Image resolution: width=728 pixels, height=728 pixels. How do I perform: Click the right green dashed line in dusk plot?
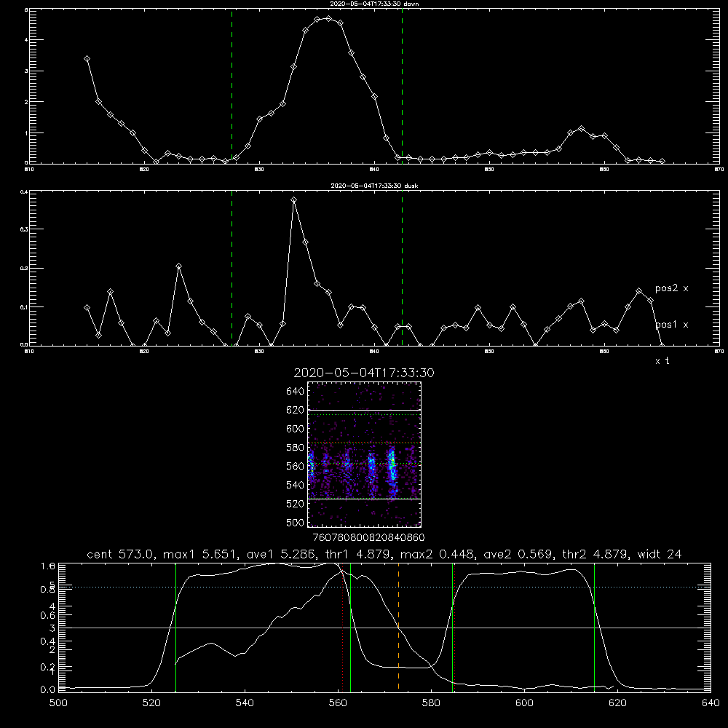(x=402, y=268)
